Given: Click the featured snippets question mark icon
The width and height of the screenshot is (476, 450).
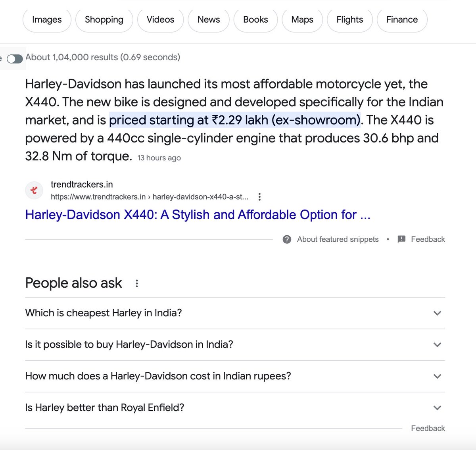Looking at the screenshot, I should coord(287,239).
